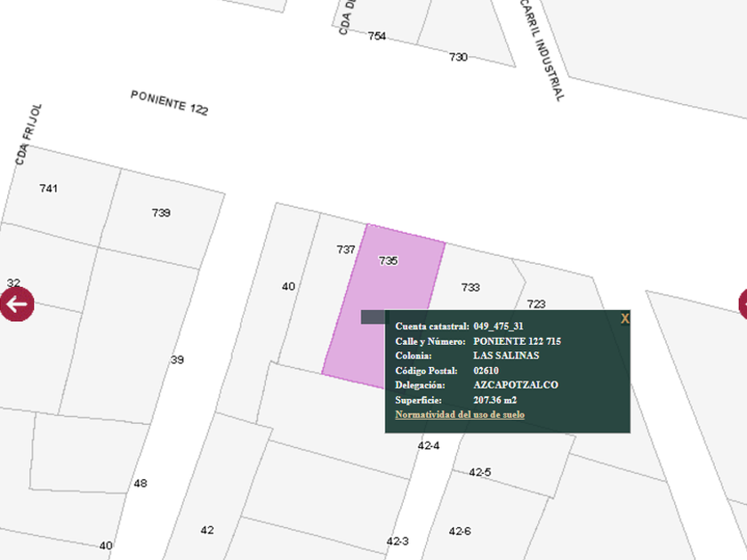Click the PONIENTE 122 street label
Viewport: 747px width, 560px height.
169,103
